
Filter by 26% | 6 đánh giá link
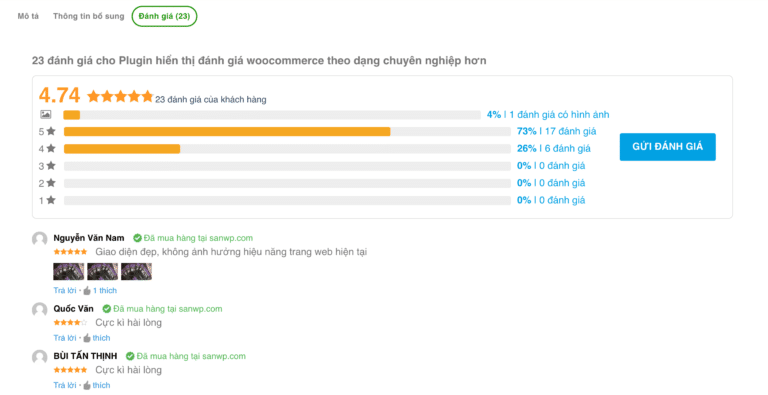click(x=554, y=148)
